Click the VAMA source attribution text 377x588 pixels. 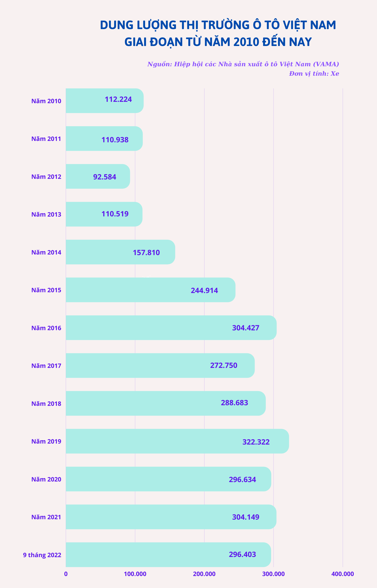pyautogui.click(x=243, y=64)
